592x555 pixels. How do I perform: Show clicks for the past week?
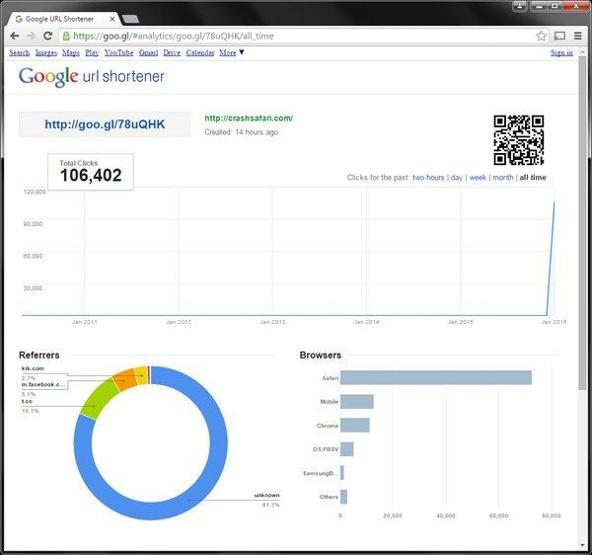click(x=478, y=177)
